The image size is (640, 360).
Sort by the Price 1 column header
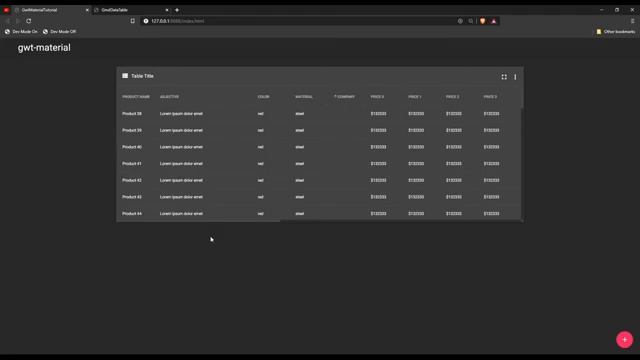coord(415,97)
